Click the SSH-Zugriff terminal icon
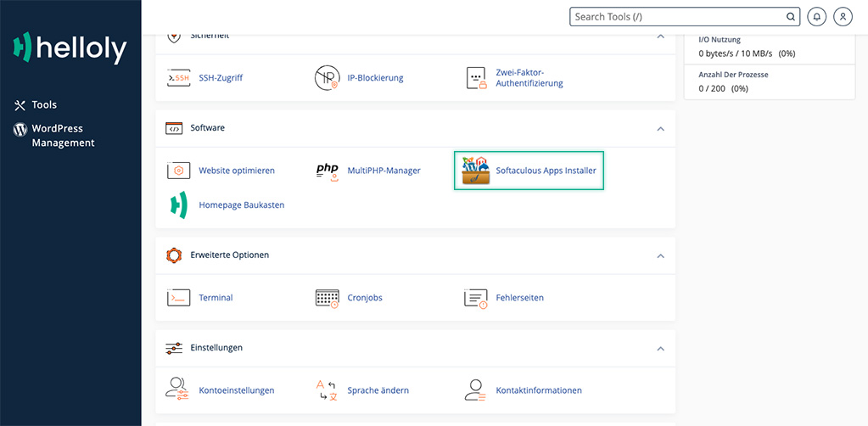 point(178,78)
